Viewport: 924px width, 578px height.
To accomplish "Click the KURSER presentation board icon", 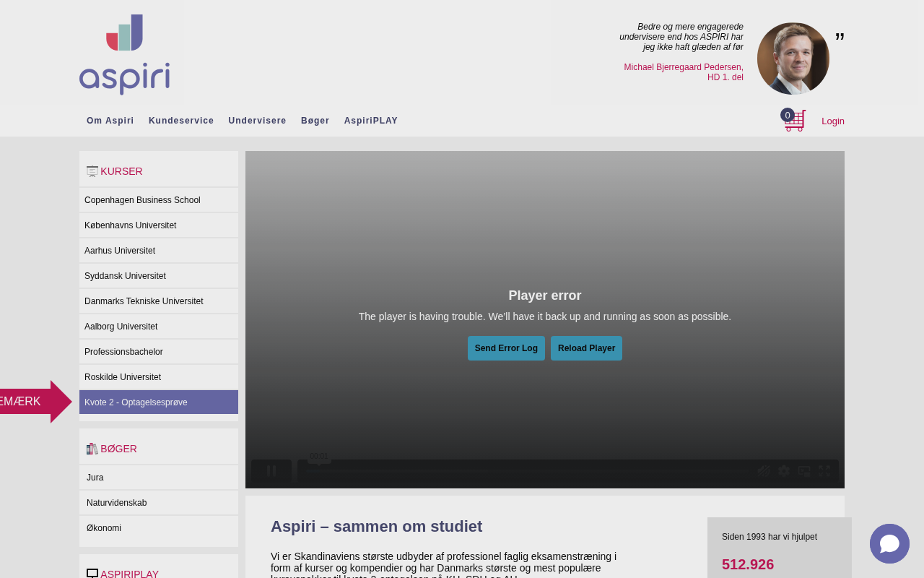I will [92, 171].
